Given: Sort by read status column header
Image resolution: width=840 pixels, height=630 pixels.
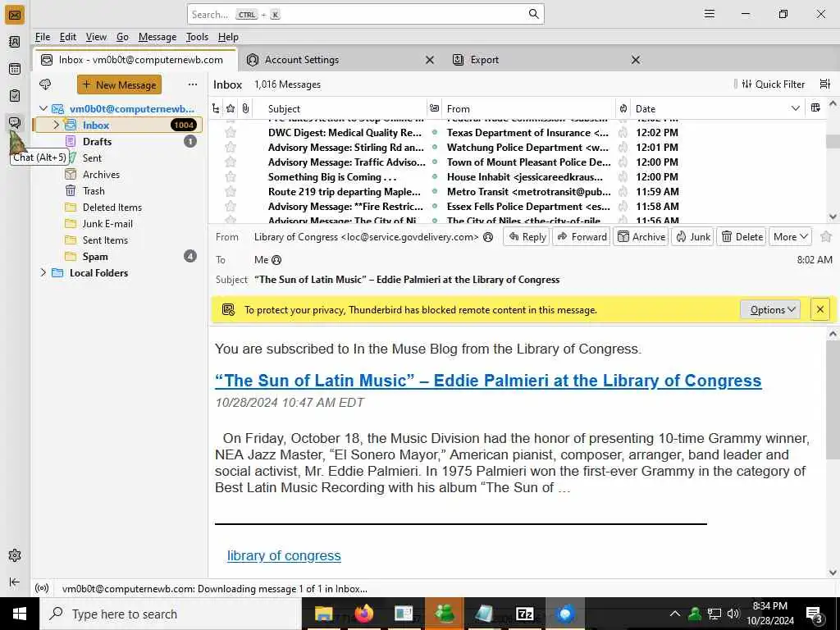Looking at the screenshot, I should 435,108.
